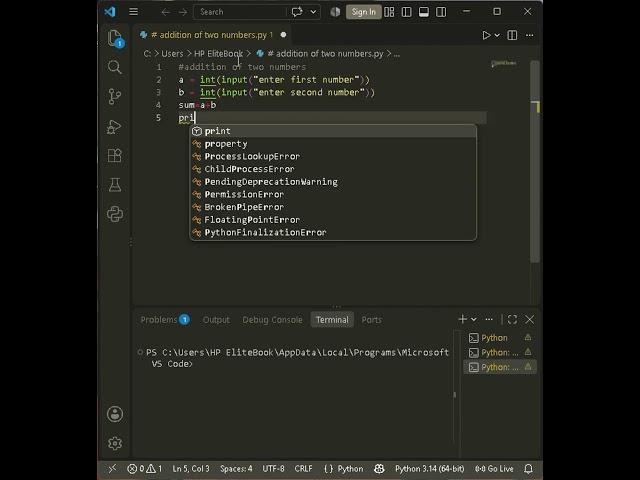Click the command center Search box
This screenshot has width=640, height=480.
pos(240,12)
